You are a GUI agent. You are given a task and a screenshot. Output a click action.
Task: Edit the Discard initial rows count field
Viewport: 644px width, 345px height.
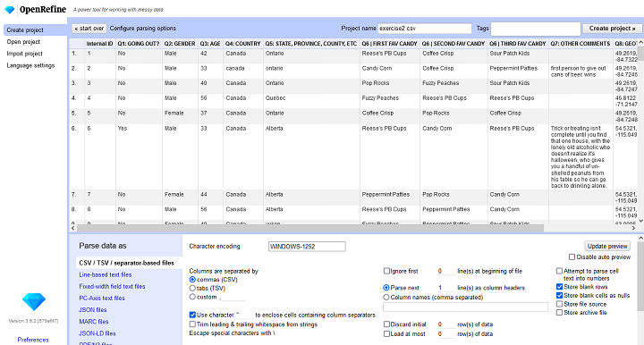[446, 324]
